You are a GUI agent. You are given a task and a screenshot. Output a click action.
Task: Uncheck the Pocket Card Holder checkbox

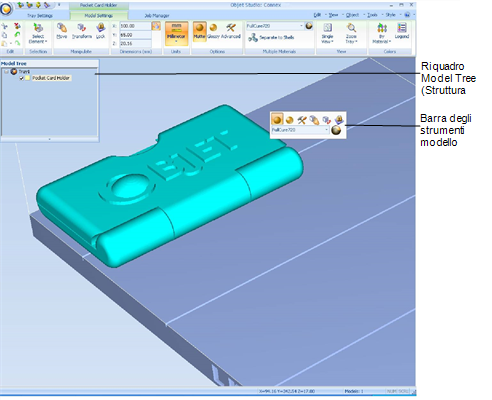22,78
